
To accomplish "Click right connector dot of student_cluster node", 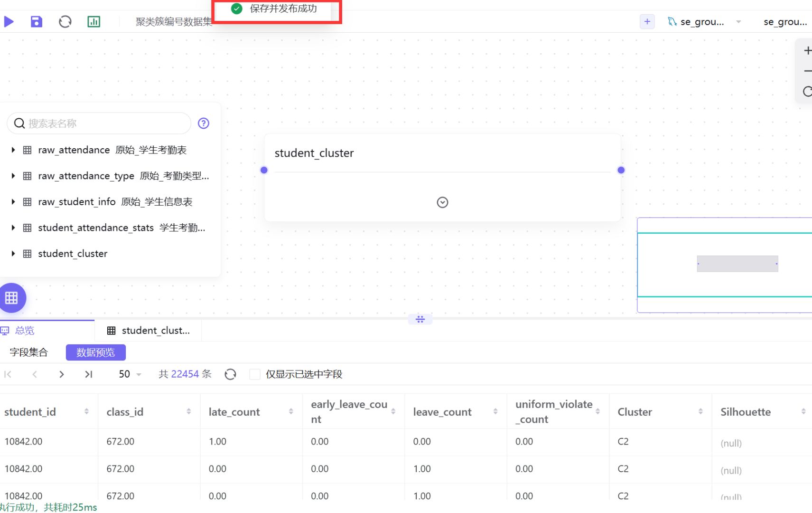I will pyautogui.click(x=621, y=170).
